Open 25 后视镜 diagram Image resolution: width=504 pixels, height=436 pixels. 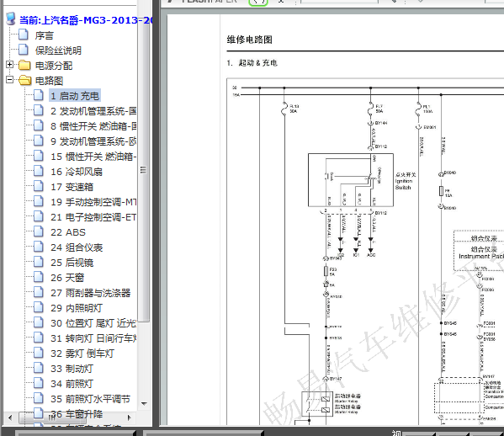(72, 263)
